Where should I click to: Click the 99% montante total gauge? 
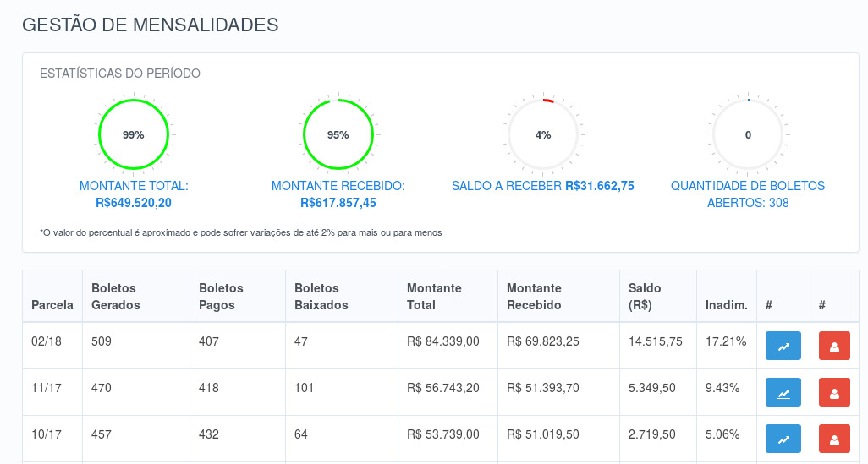pyautogui.click(x=134, y=134)
